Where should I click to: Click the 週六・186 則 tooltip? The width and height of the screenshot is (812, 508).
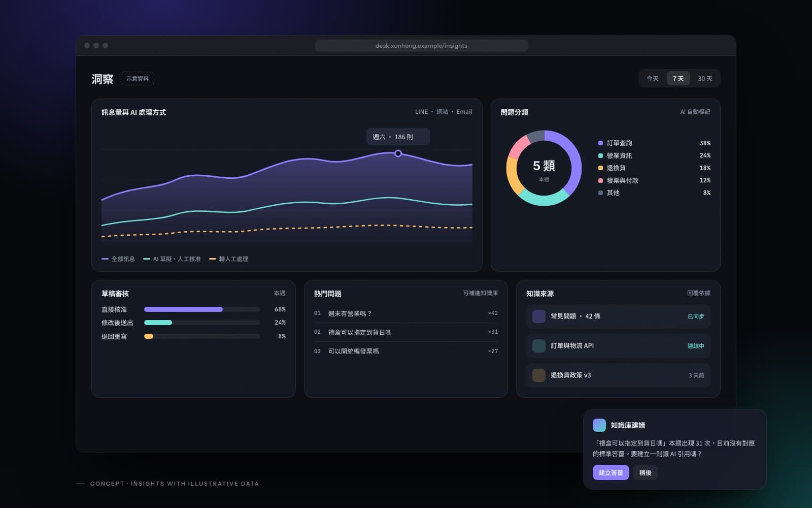click(x=398, y=137)
